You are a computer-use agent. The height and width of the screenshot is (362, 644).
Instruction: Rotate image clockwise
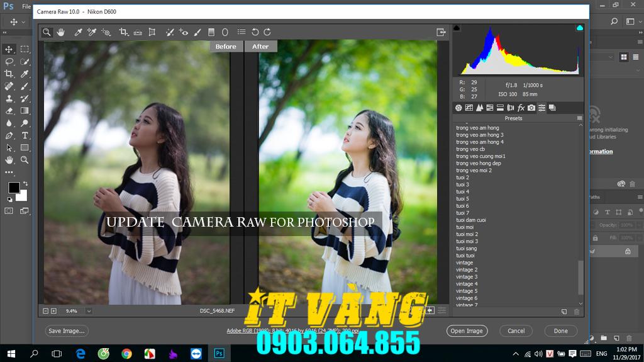pos(267,32)
